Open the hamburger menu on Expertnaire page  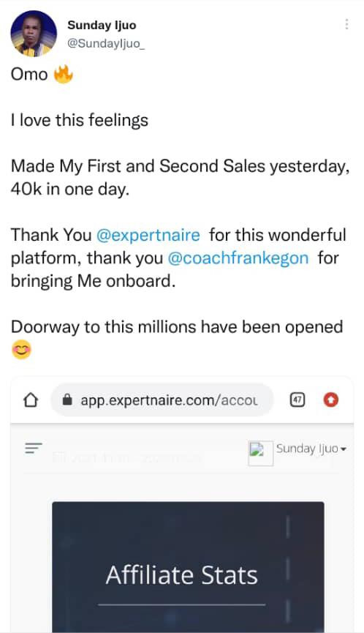click(34, 448)
